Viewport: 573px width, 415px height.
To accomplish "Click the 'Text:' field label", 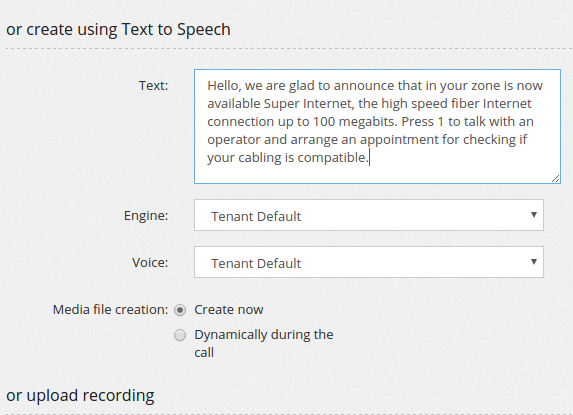I will [153, 85].
